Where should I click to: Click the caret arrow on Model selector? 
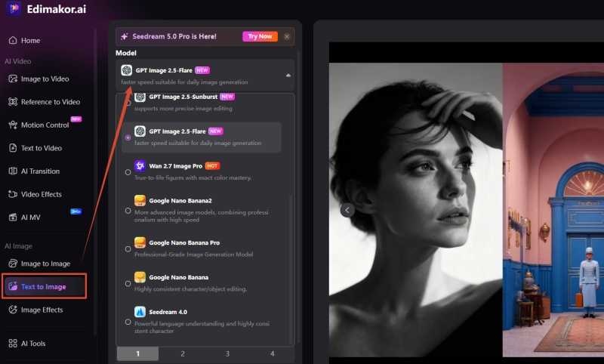[x=288, y=76]
